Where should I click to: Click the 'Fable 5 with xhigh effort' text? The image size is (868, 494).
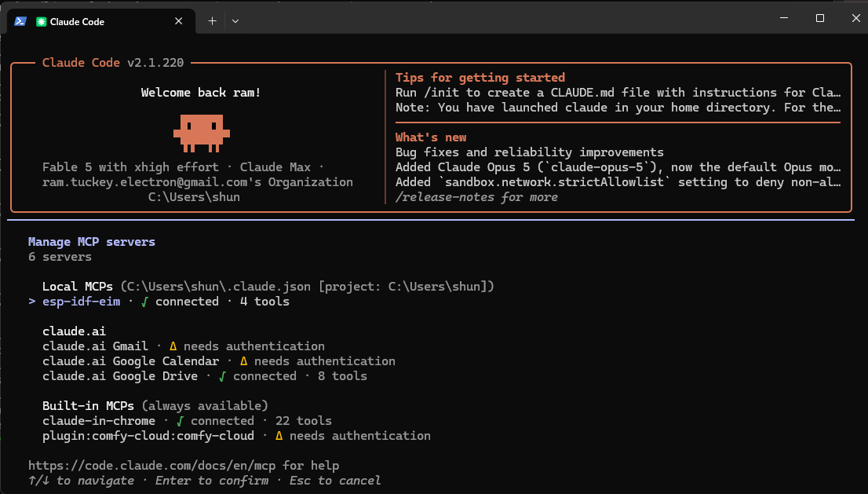point(130,167)
